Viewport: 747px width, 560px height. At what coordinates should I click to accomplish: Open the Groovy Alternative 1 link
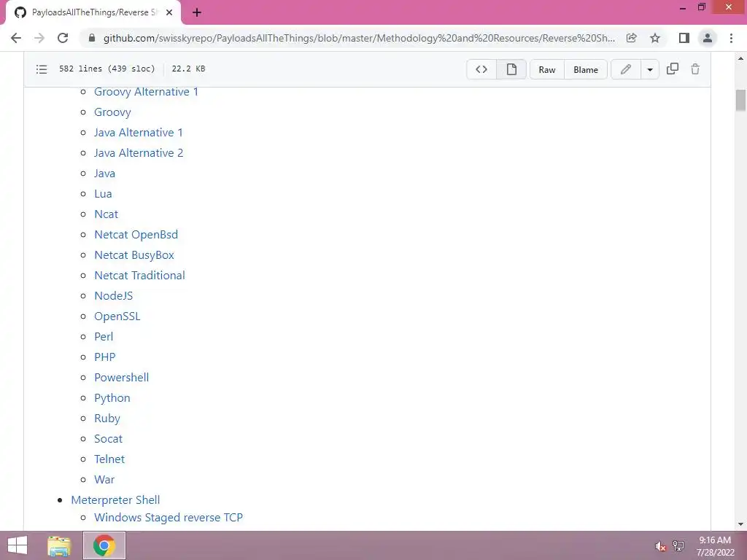pyautogui.click(x=146, y=92)
